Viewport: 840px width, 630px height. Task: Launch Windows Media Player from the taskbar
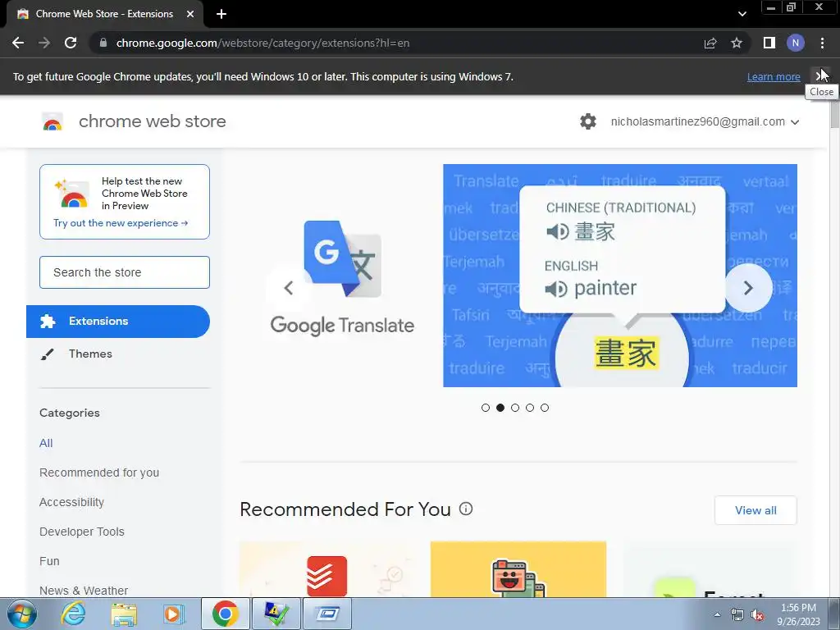[x=174, y=614]
